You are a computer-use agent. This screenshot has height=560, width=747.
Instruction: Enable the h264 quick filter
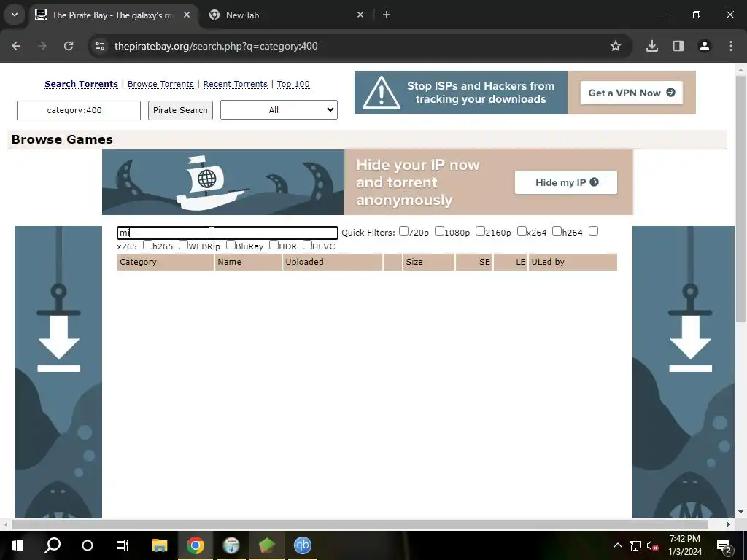[x=557, y=231]
